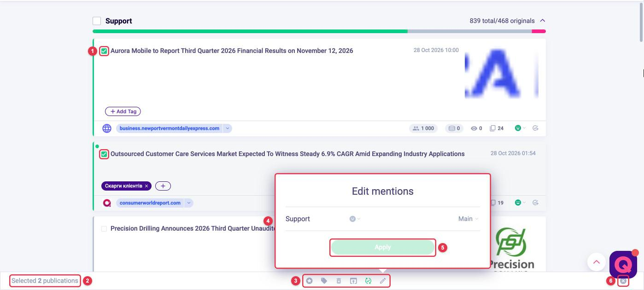Click the audience count 1 000 badge
Screen dimensions: 644x290
pos(423,128)
